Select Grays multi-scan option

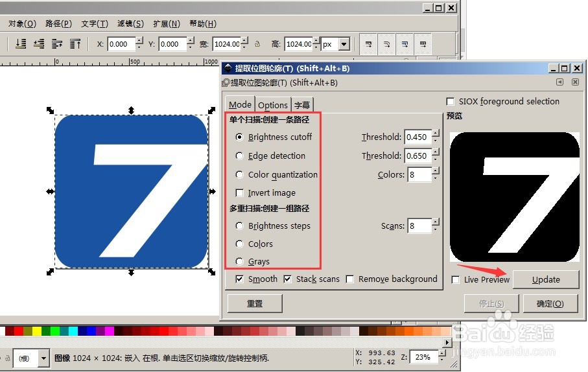[x=239, y=261]
